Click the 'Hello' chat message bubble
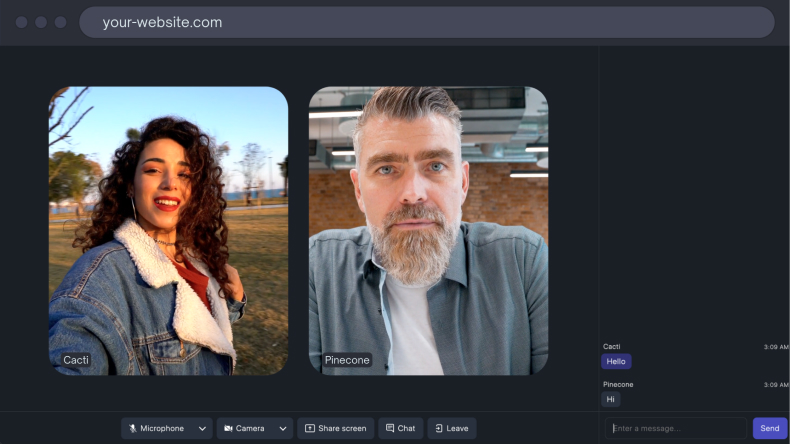Viewport: 790px width, 444px height. click(x=616, y=362)
